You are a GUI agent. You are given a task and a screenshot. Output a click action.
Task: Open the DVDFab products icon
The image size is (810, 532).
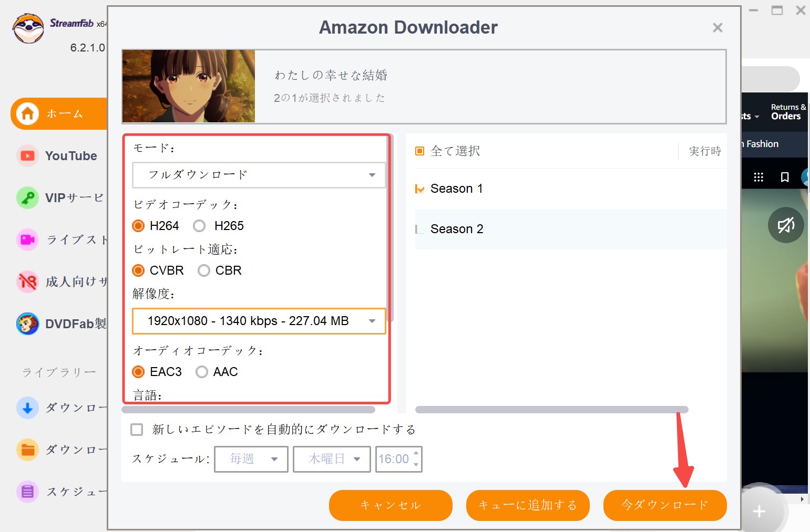[x=27, y=324]
